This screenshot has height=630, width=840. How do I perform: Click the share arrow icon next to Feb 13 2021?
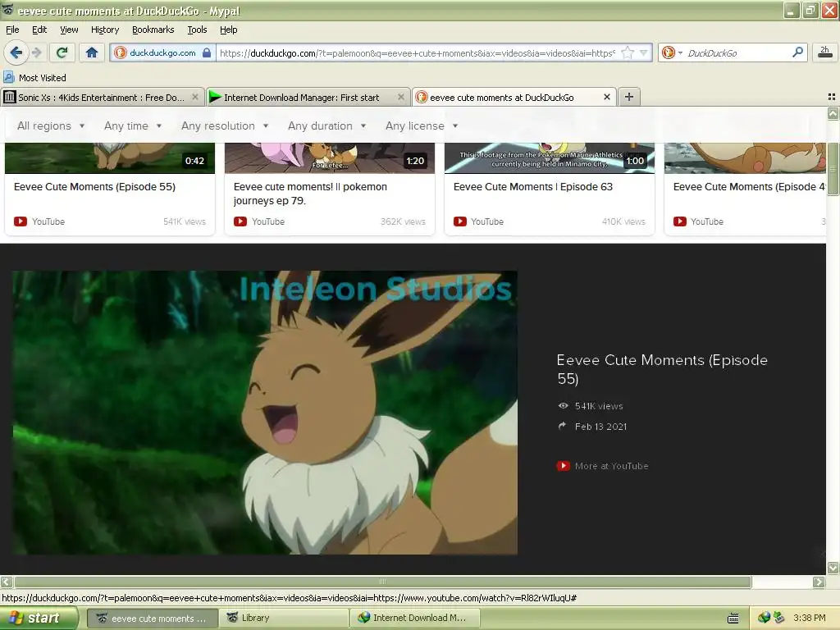pos(562,426)
